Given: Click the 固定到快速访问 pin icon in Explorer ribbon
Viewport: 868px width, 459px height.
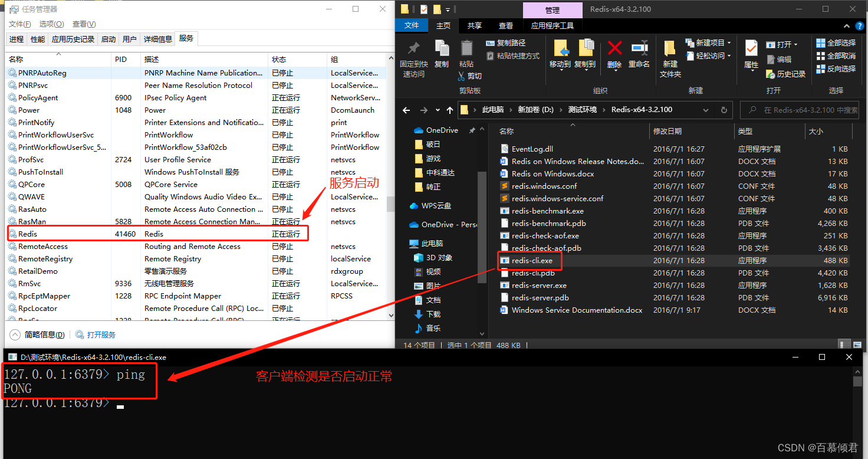Looking at the screenshot, I should tap(414, 48).
